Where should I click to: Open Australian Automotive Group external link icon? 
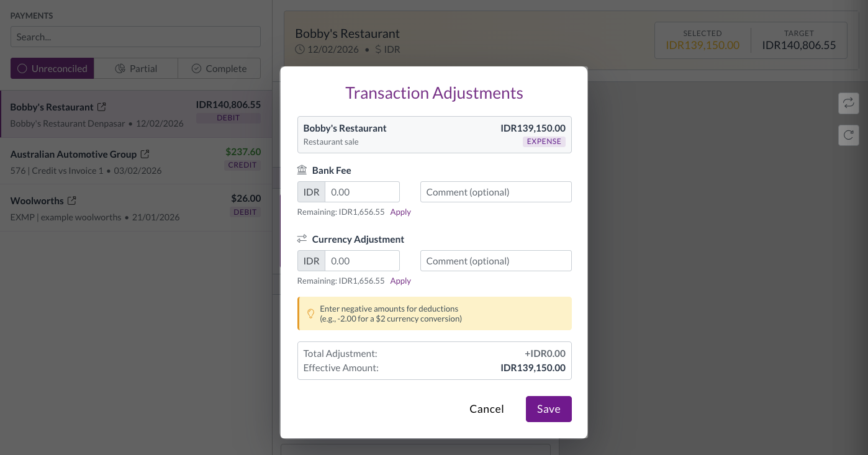pos(145,154)
